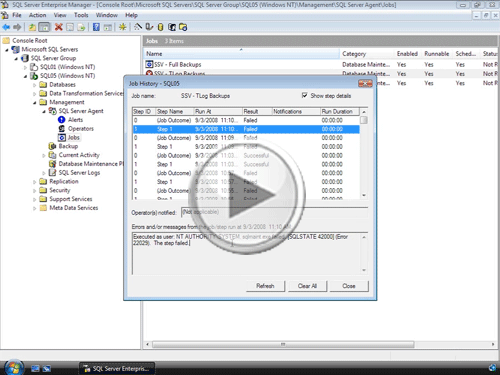
Task: Sort history by Run Duration column header
Action: pyautogui.click(x=340, y=111)
